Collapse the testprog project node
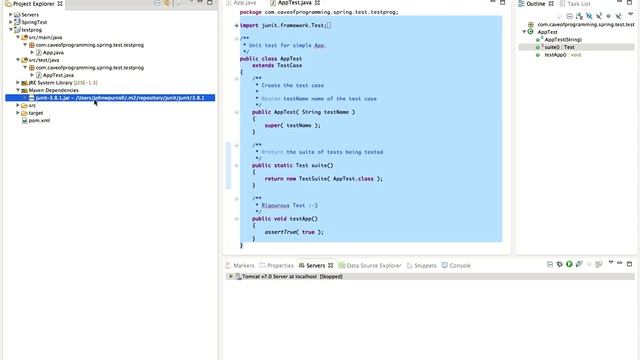Viewport: 640px width, 360px height. coord(11,29)
